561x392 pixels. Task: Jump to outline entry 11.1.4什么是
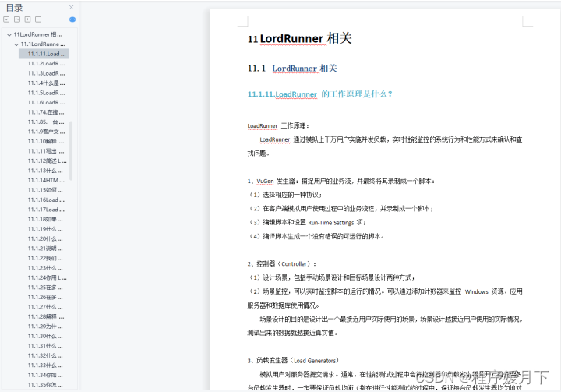pos(47,83)
